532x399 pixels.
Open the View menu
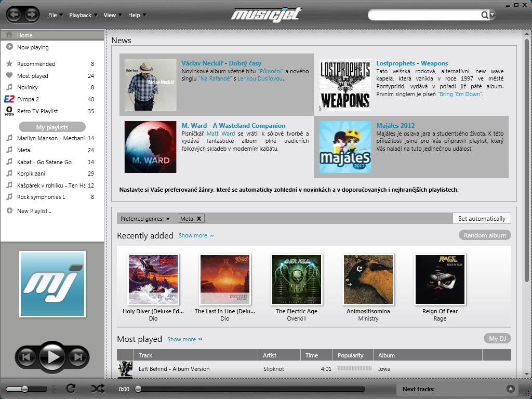113,15
